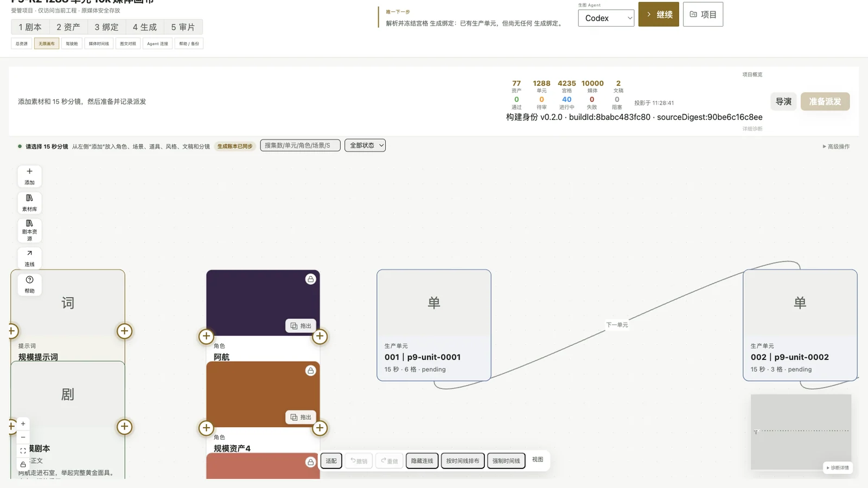Click the 下一单元 connector label
868x488 pixels.
617,325
